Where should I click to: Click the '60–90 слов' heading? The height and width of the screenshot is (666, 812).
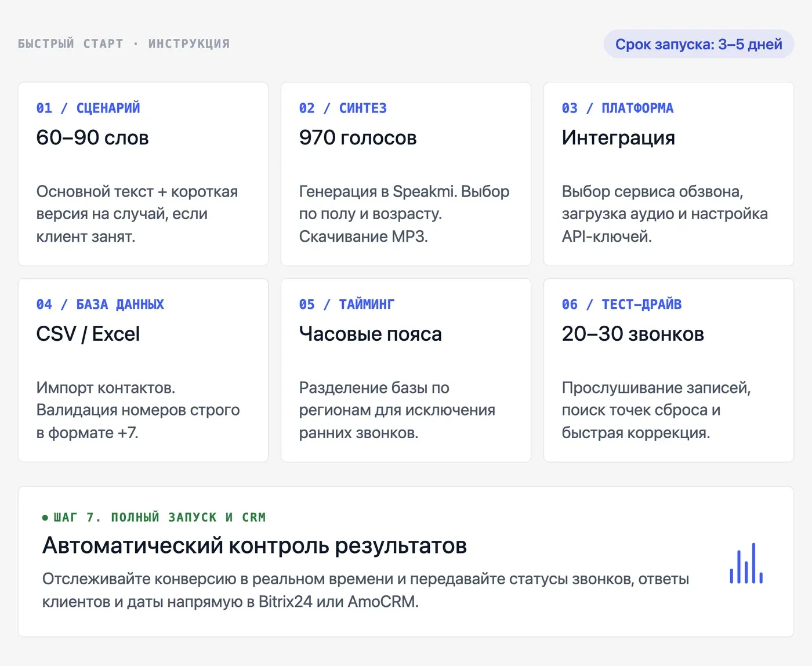click(x=93, y=138)
